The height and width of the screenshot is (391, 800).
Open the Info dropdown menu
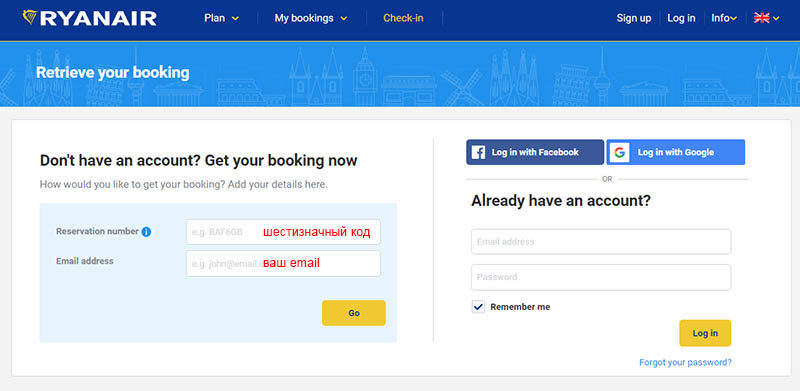pyautogui.click(x=724, y=18)
